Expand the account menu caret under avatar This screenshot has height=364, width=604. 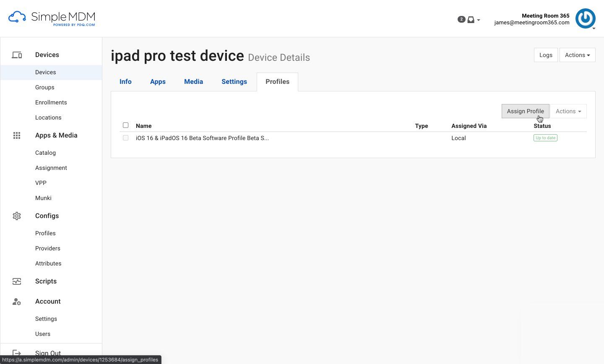pyautogui.click(x=594, y=29)
